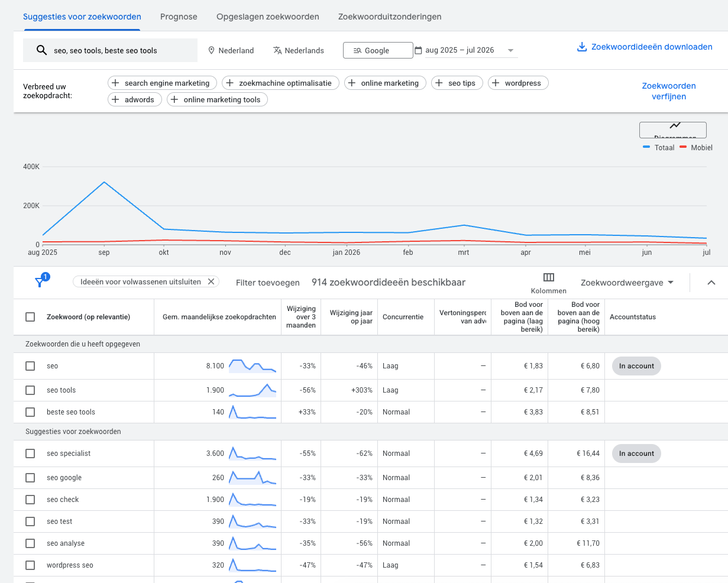Image resolution: width=728 pixels, height=583 pixels.
Task: Click the '8.100' search volume for 'seo'
Action: click(x=215, y=366)
